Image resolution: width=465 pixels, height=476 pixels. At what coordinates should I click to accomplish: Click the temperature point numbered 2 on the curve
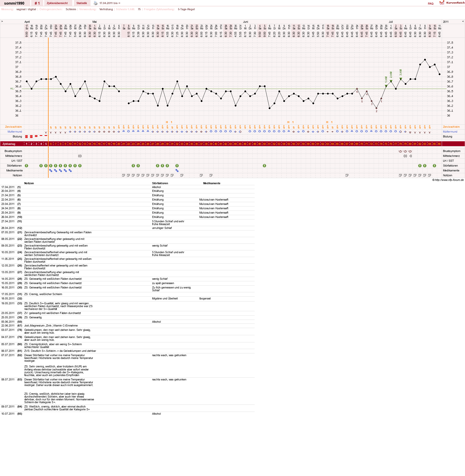[x=376, y=108]
